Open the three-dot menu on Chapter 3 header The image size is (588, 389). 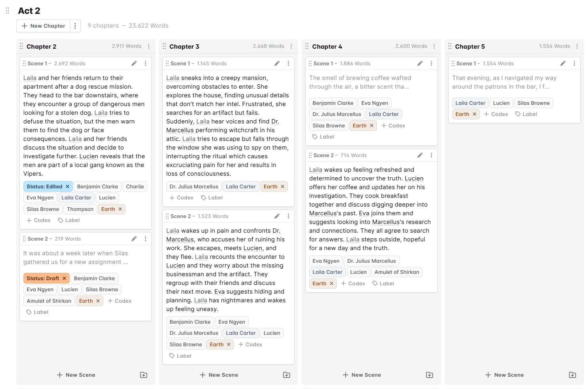pyautogui.click(x=291, y=46)
